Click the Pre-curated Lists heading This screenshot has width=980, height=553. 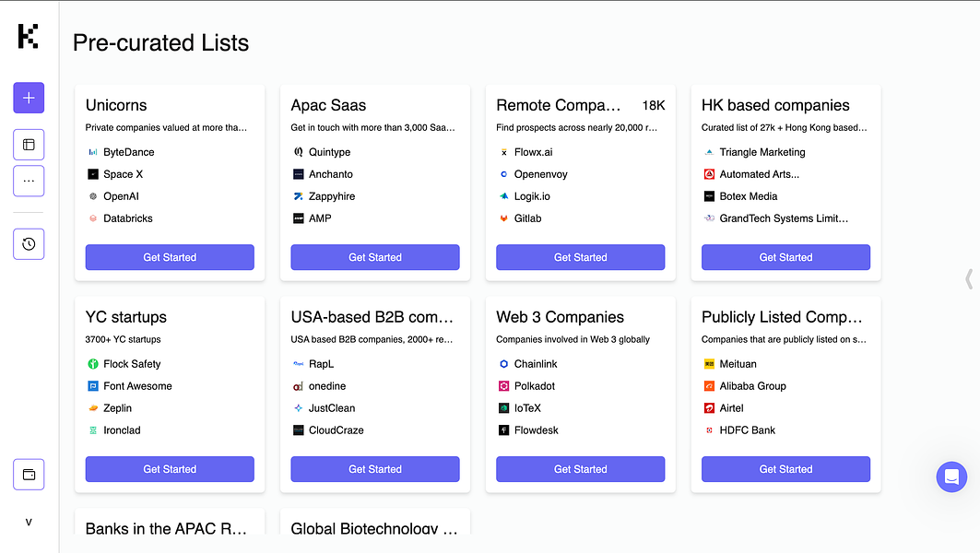(x=160, y=42)
